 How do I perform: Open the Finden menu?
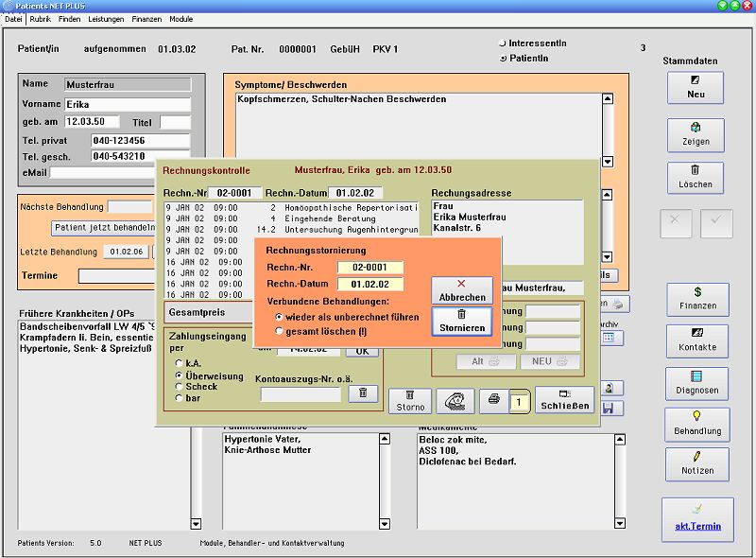coord(69,19)
